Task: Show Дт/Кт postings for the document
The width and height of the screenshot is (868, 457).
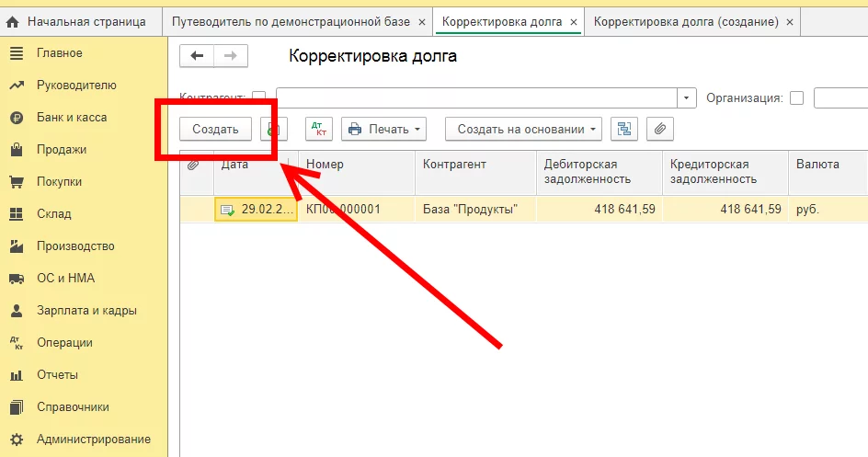Action: coord(319,129)
